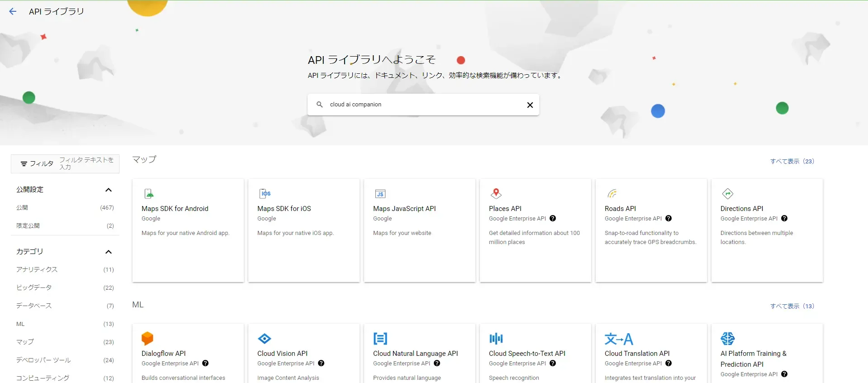Select the マップ category in sidebar

(x=65, y=342)
